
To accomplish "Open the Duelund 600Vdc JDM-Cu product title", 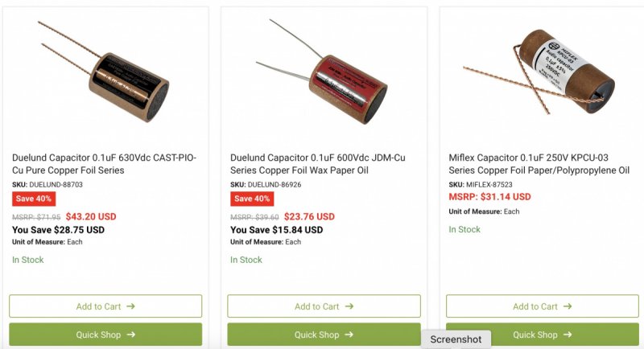I will click(x=323, y=164).
